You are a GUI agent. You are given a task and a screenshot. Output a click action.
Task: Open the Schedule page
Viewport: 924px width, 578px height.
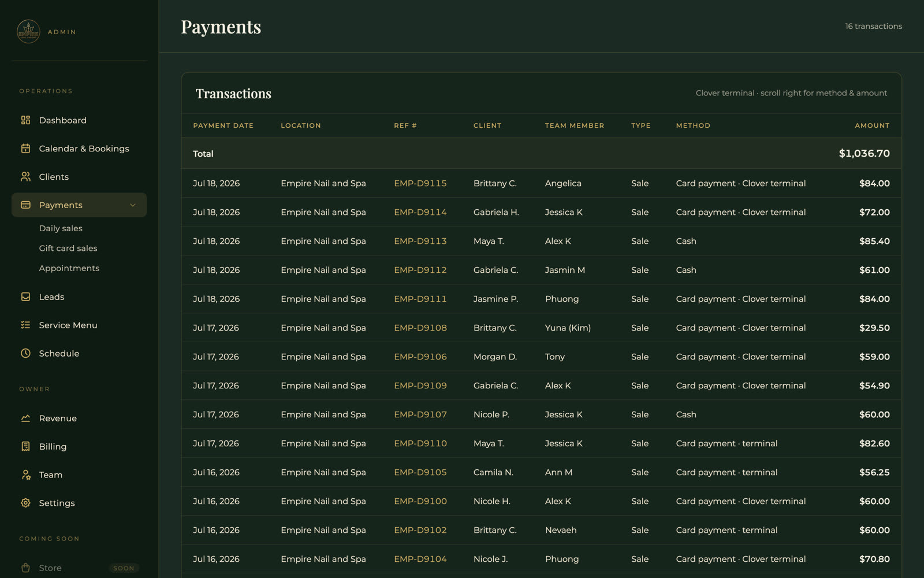[79, 353]
